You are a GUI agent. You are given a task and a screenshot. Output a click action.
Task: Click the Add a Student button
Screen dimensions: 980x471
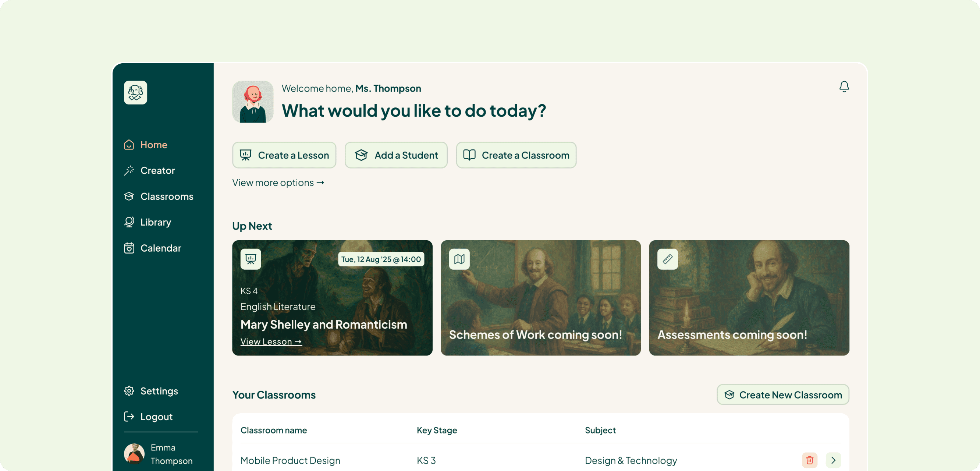click(396, 155)
